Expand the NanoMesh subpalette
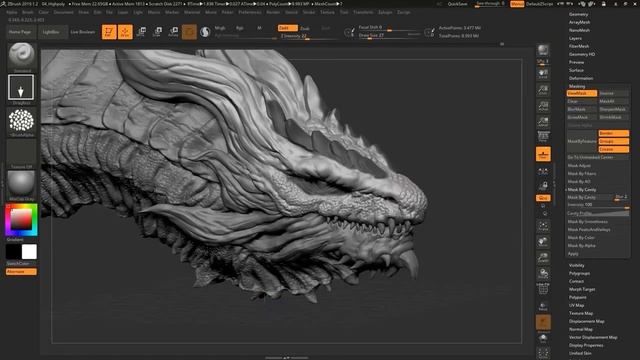Viewport: 640px width, 360px height. click(x=579, y=30)
